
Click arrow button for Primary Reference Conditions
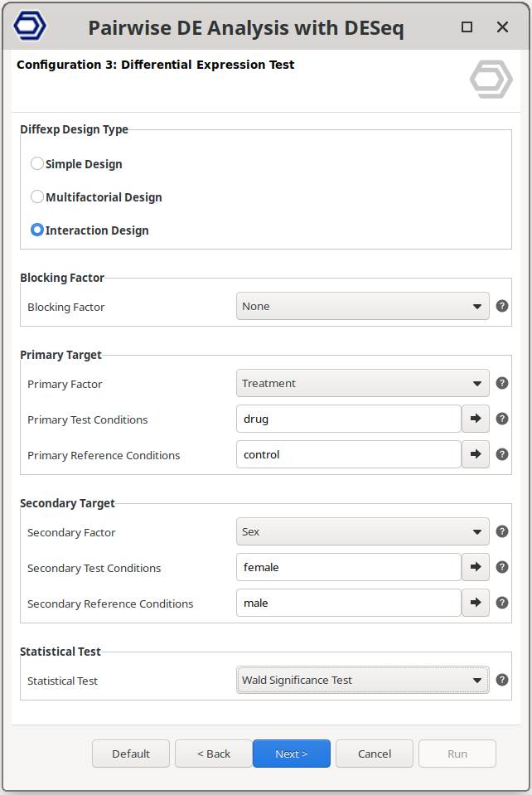[x=476, y=454]
